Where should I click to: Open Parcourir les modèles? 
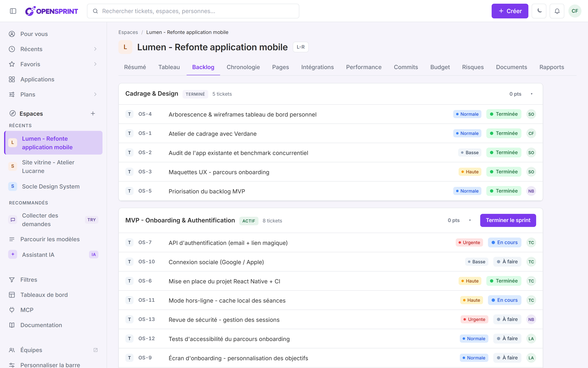[x=53, y=239]
